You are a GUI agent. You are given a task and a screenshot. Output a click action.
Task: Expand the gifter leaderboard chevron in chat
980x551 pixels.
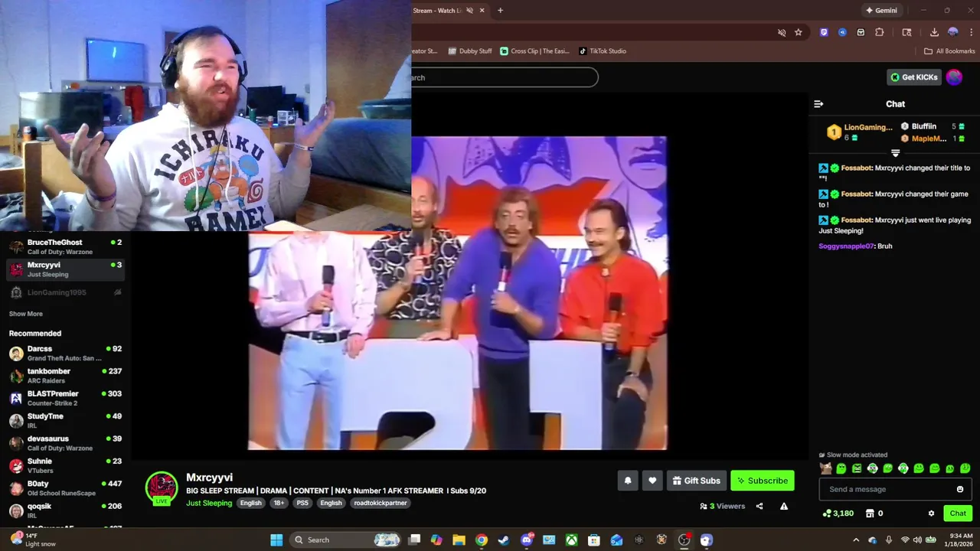click(x=895, y=153)
